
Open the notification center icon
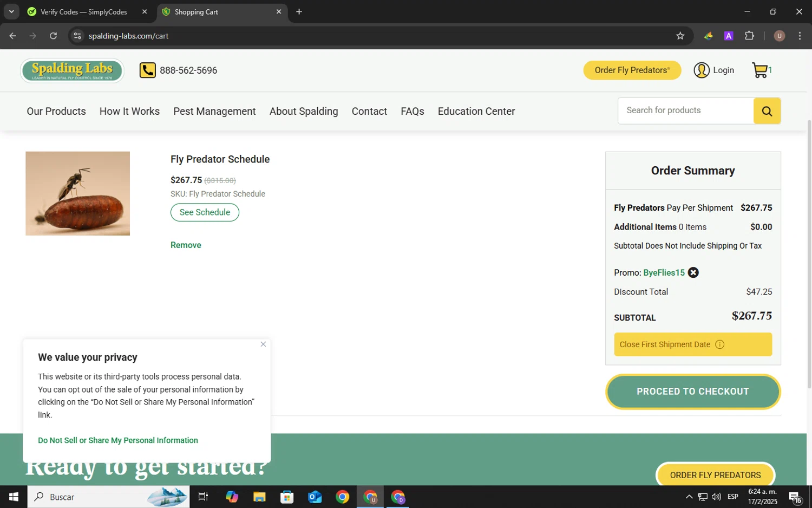(x=795, y=497)
